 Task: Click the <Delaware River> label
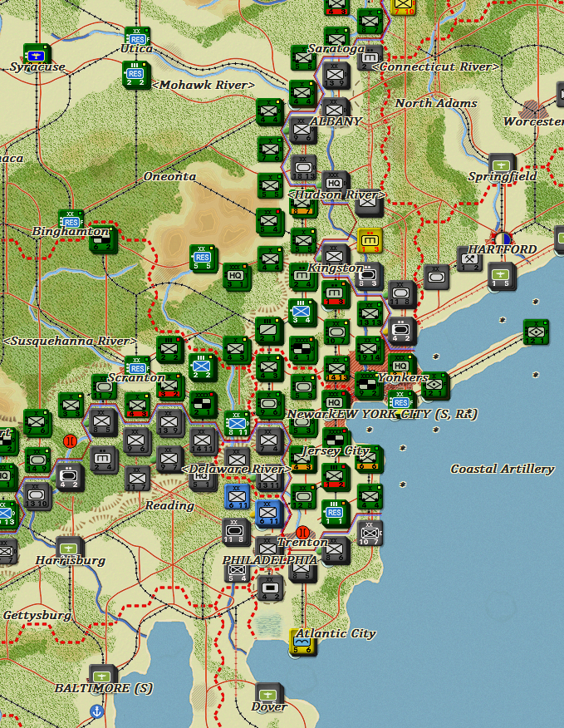236,469
